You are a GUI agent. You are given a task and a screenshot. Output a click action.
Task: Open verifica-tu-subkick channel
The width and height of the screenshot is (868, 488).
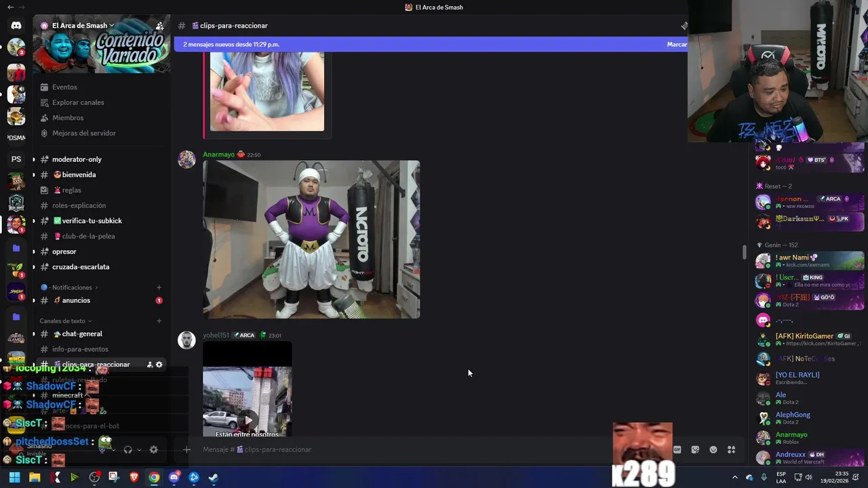(x=102, y=221)
